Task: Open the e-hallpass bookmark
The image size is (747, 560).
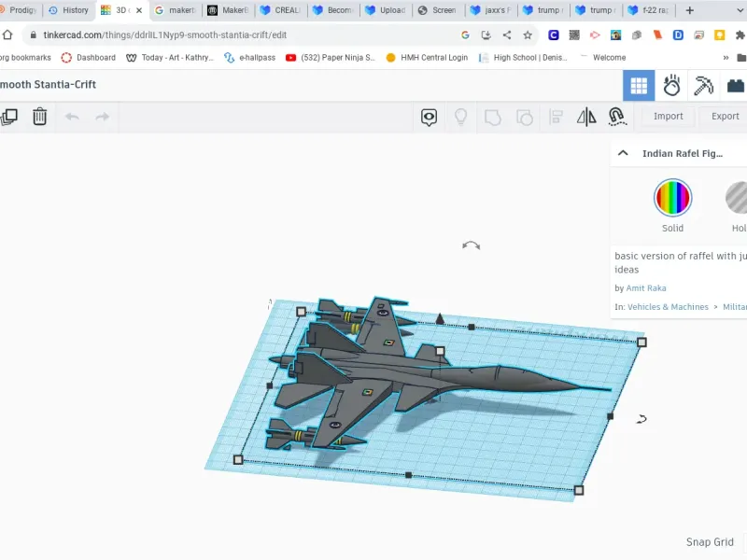Action: 249,58
